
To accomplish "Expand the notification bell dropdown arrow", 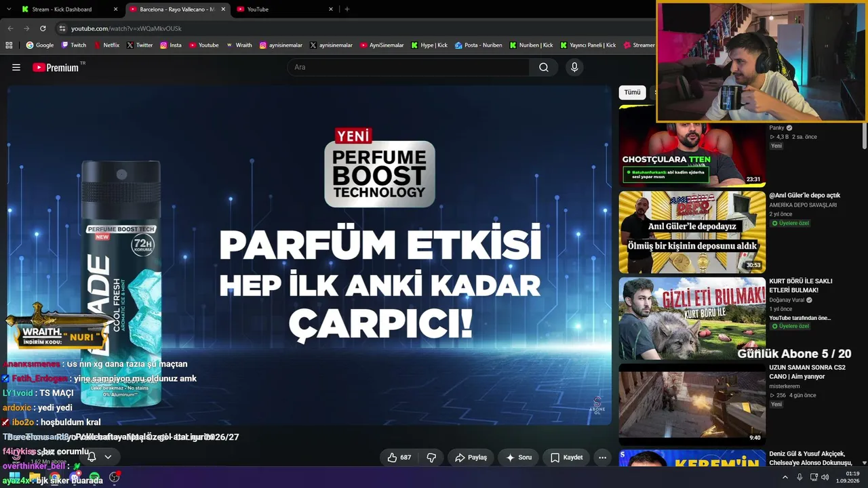I will click(108, 457).
